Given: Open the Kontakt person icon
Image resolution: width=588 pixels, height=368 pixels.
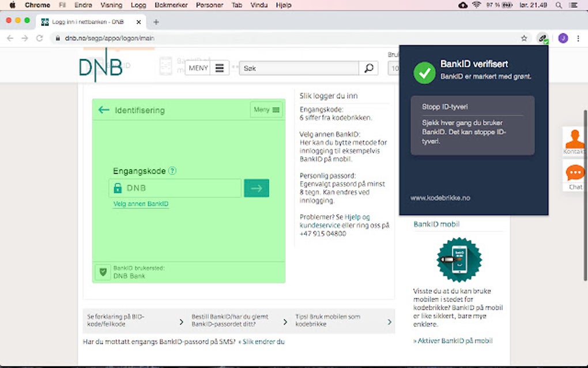Looking at the screenshot, I should [575, 141].
